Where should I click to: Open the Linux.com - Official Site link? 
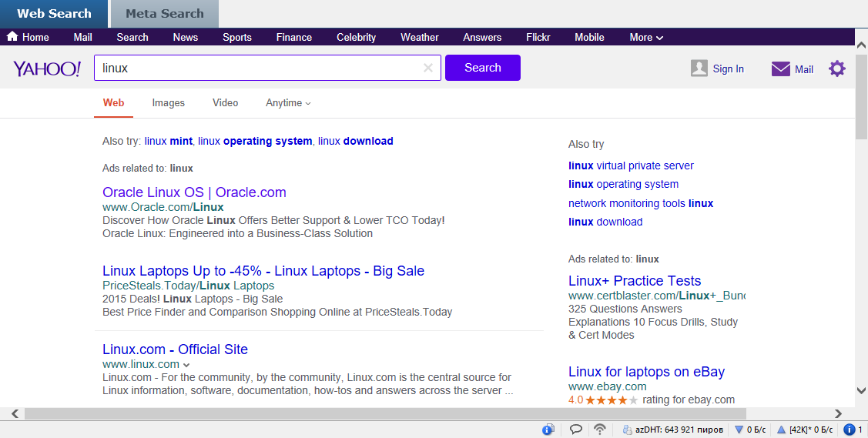[175, 349]
